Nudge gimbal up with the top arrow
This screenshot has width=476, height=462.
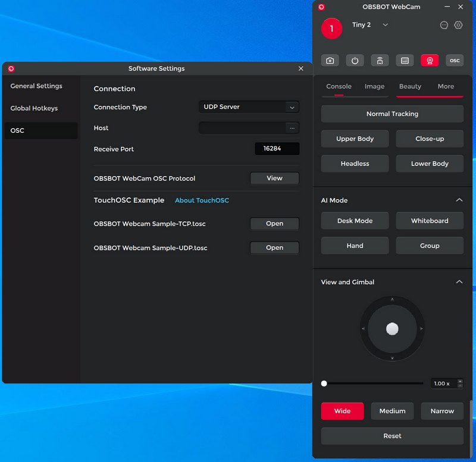tap(392, 300)
